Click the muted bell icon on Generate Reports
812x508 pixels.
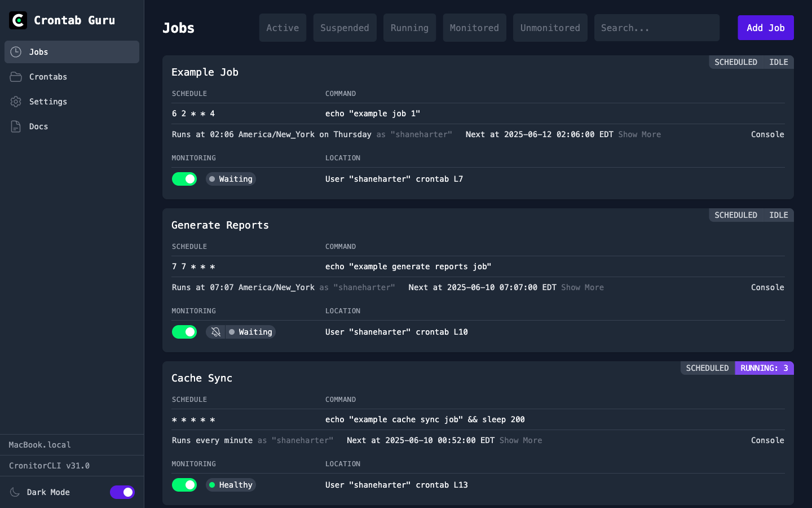coord(215,332)
